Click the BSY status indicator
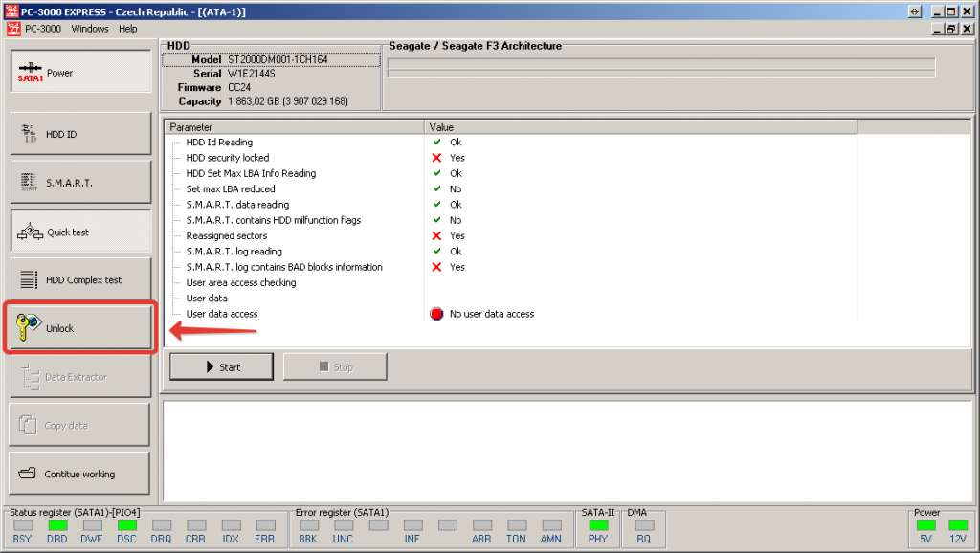980x553 pixels. click(23, 525)
